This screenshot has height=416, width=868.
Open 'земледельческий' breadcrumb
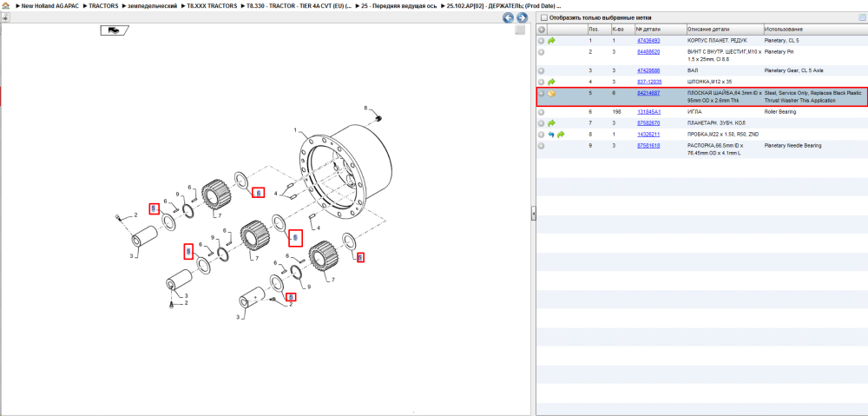coord(152,5)
